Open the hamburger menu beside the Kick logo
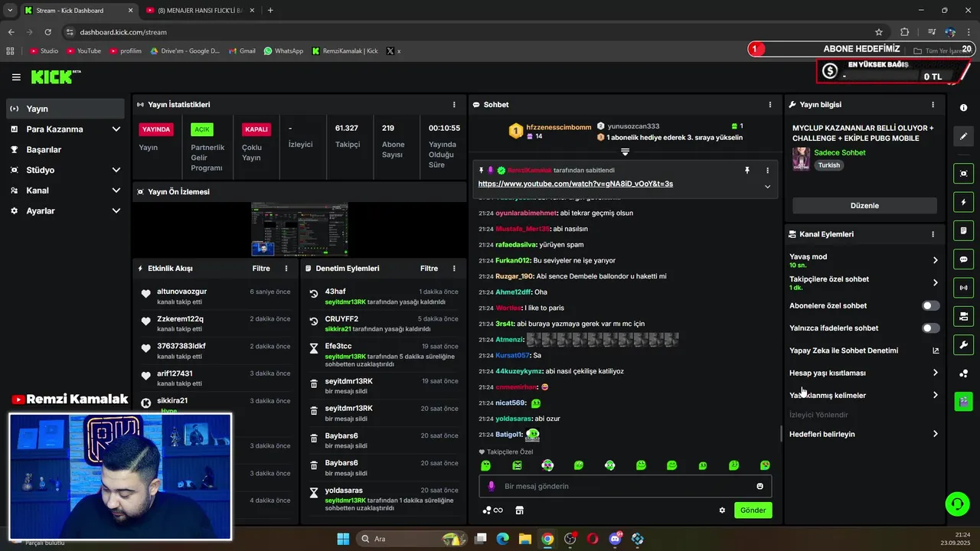The width and height of the screenshot is (980, 551). (16, 77)
